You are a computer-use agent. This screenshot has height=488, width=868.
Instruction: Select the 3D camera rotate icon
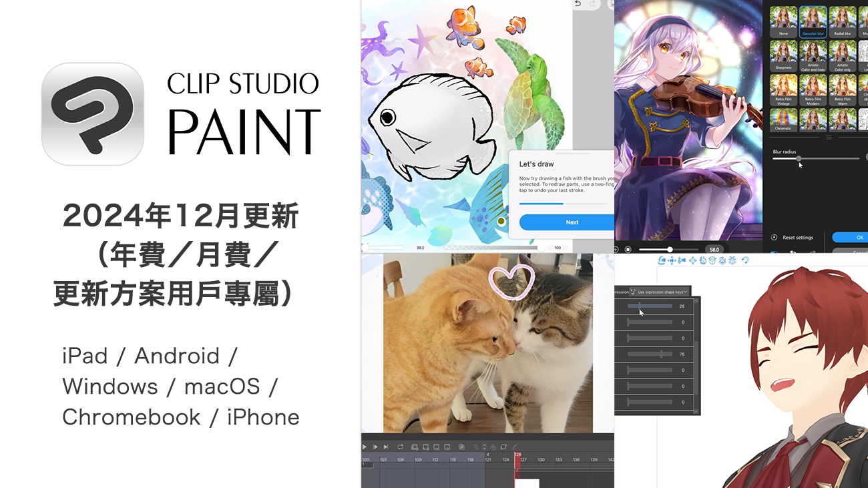[662, 260]
